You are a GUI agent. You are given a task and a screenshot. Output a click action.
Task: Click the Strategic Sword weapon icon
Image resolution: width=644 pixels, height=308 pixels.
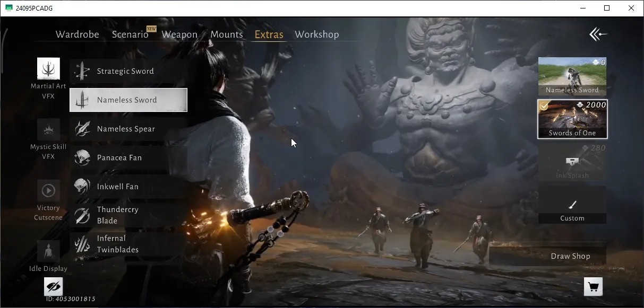82,71
